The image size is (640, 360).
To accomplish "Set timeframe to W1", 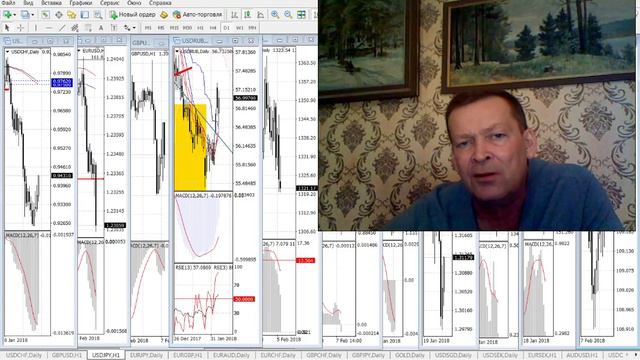I will [240, 28].
